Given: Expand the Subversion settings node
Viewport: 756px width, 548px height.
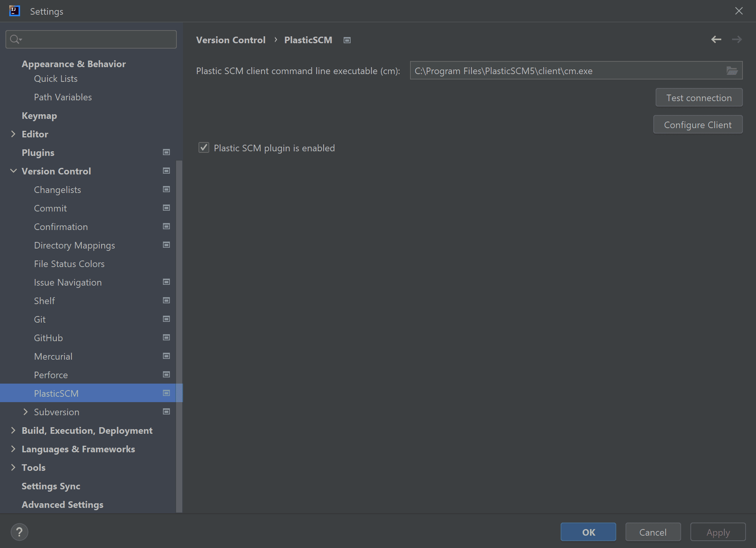Looking at the screenshot, I should [25, 412].
